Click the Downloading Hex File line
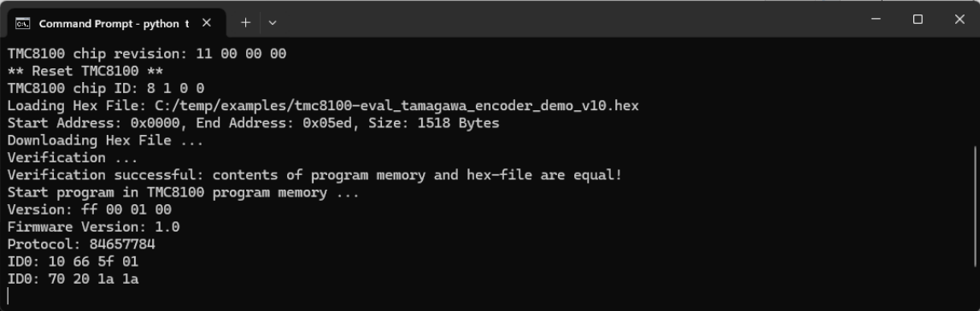The image size is (980, 311). coord(106,140)
